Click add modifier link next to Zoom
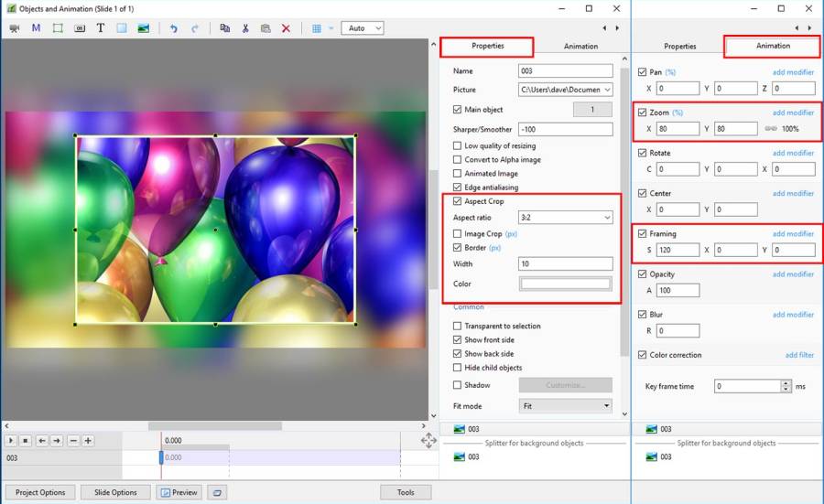 [793, 113]
